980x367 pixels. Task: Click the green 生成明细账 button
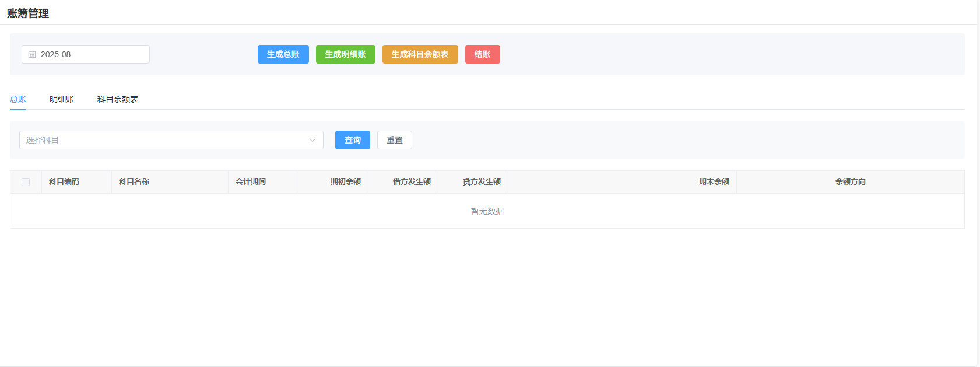click(x=345, y=54)
